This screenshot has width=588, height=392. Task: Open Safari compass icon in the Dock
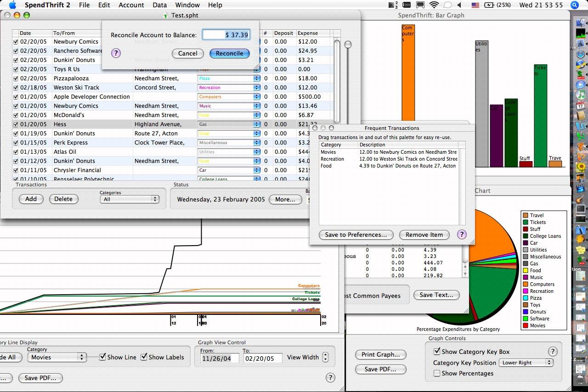581,55
